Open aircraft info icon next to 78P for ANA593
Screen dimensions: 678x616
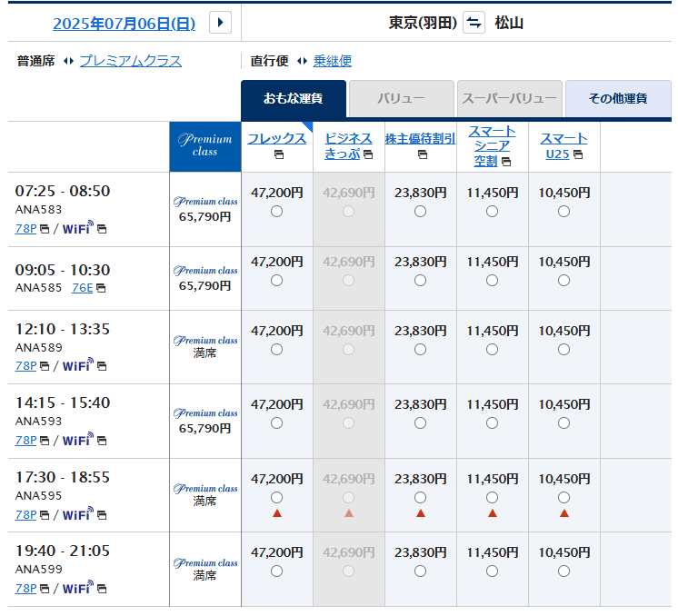pos(45,441)
